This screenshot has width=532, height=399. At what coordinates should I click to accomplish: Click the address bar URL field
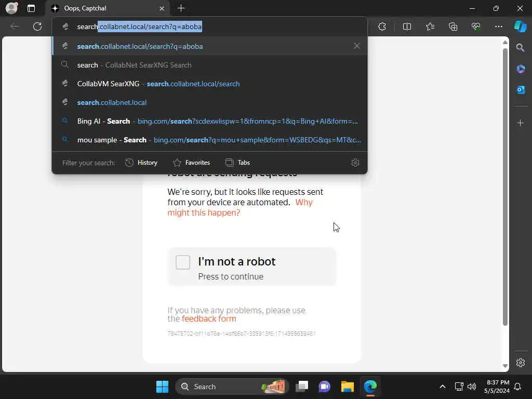(210, 26)
